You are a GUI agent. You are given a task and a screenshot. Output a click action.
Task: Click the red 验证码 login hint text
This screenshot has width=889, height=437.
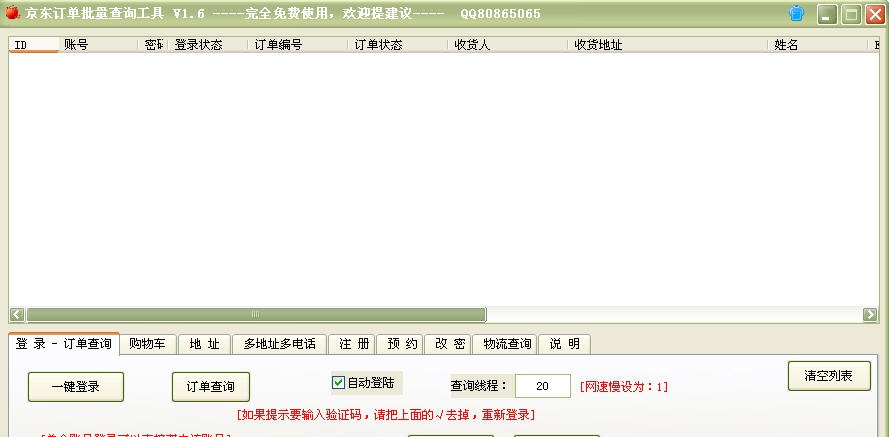click(386, 415)
